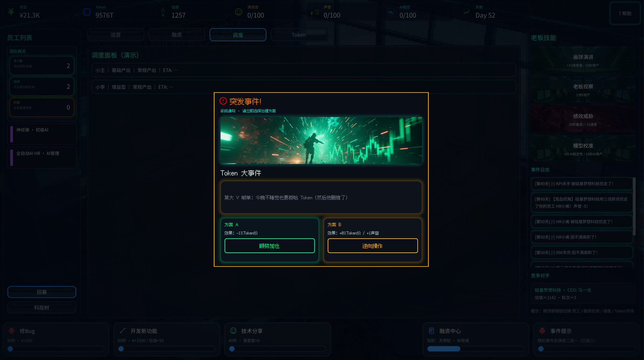Image resolution: width=644 pixels, height=360 pixels.
Task: Select the 全自动AI HR employee card
Action: tap(42, 158)
